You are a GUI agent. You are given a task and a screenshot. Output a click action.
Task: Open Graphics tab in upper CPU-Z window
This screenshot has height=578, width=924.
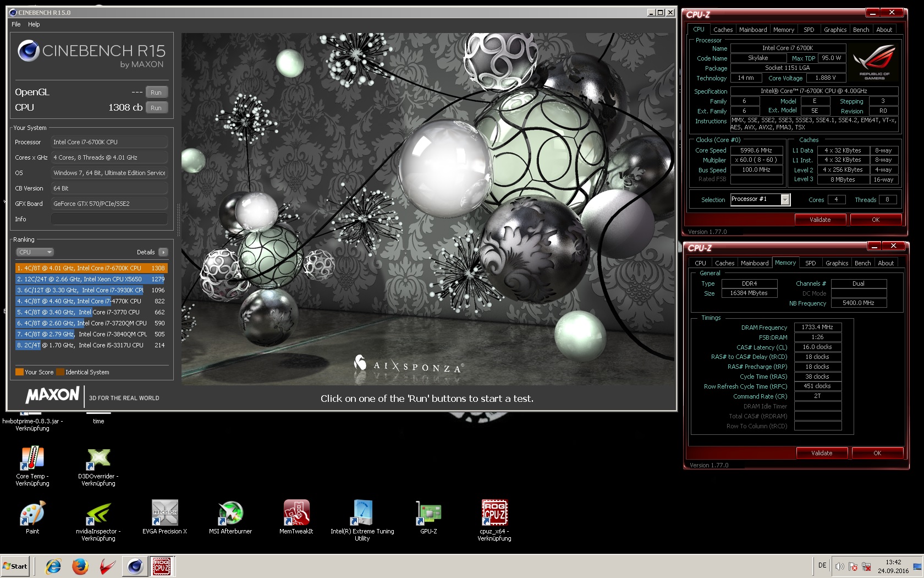click(x=835, y=30)
